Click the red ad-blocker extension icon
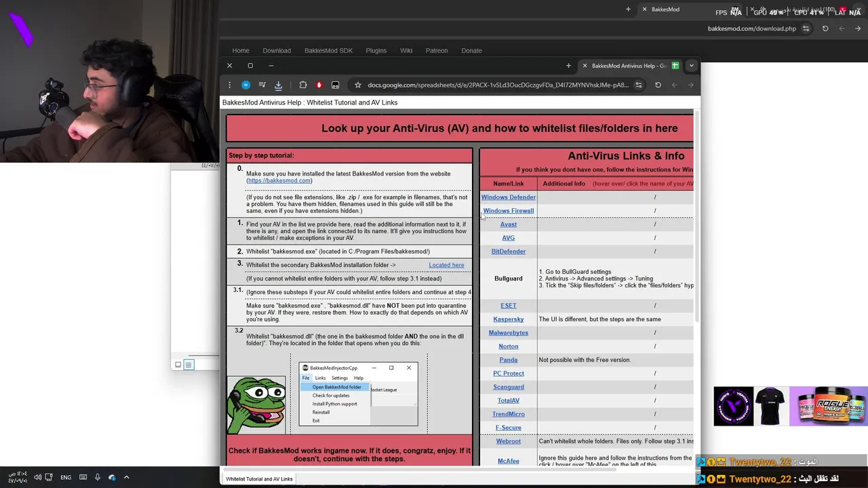This screenshot has height=488, width=868. tap(319, 85)
